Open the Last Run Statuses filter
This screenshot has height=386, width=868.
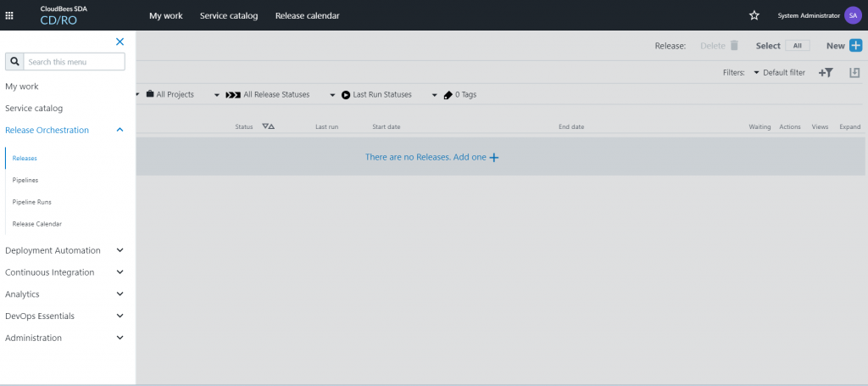(x=376, y=95)
